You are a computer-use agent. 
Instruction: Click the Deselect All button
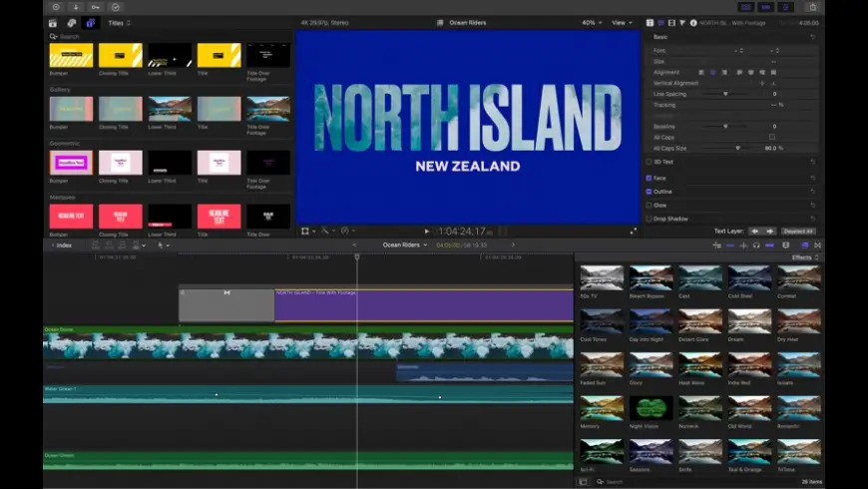(x=797, y=231)
